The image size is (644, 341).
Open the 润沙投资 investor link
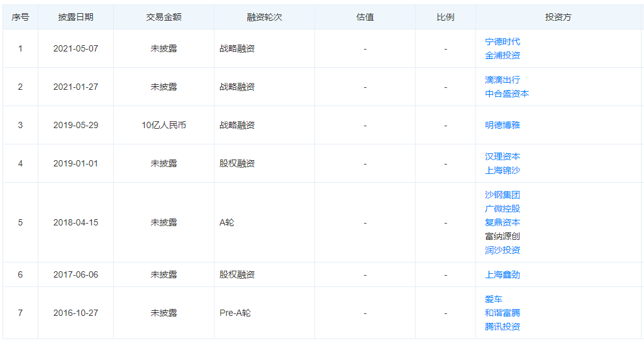click(x=502, y=250)
